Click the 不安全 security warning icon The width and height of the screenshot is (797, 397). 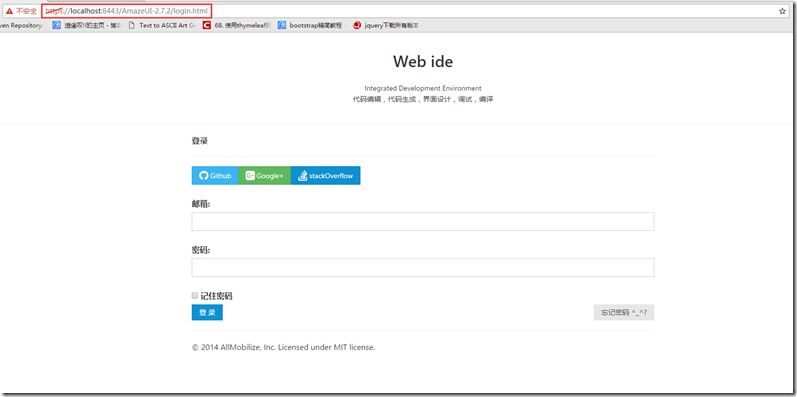click(x=10, y=11)
